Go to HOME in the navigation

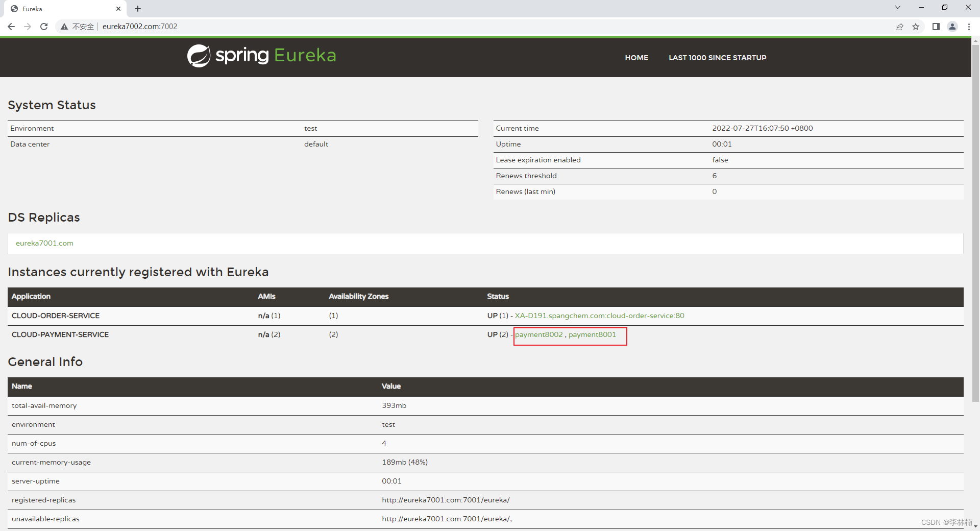point(636,58)
